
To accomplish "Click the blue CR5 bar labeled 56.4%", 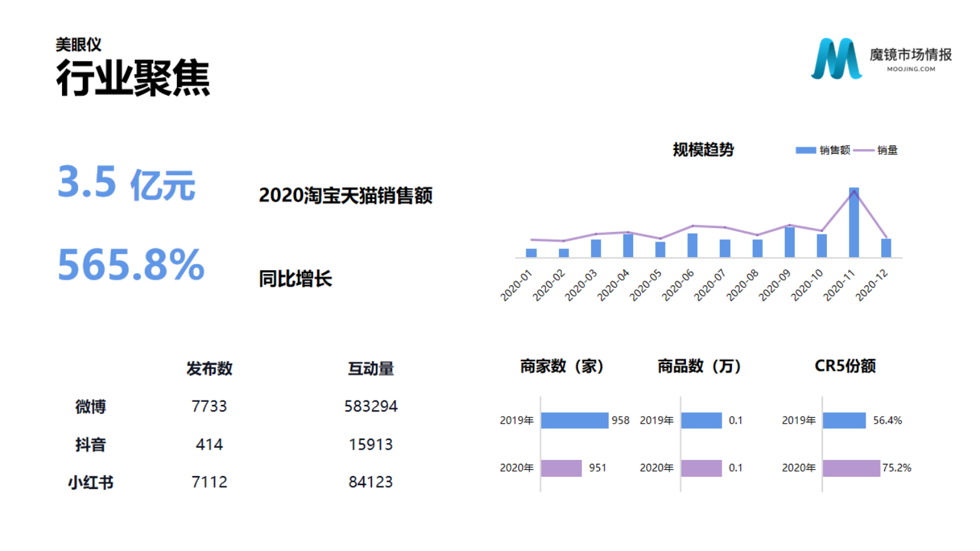I will pos(844,421).
